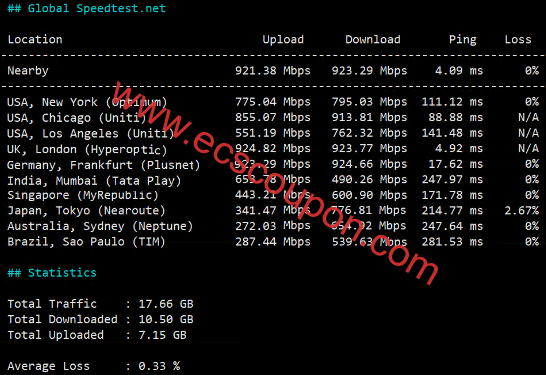Click Total Traffic value 17.66 GB
The height and width of the screenshot is (375, 546).
(x=166, y=304)
